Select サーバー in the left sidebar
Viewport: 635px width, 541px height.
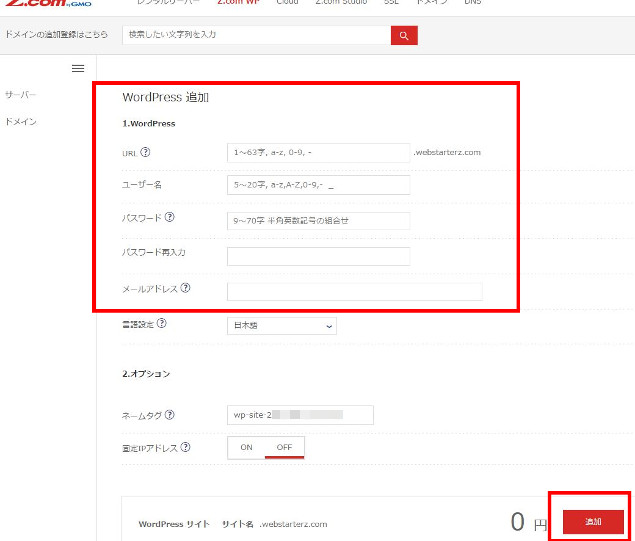[21, 95]
